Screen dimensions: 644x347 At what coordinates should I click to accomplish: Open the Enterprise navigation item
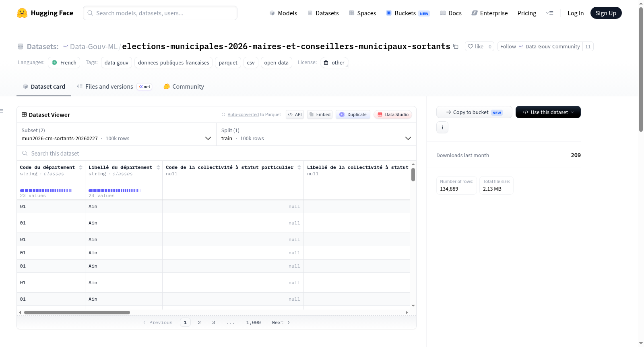click(489, 13)
